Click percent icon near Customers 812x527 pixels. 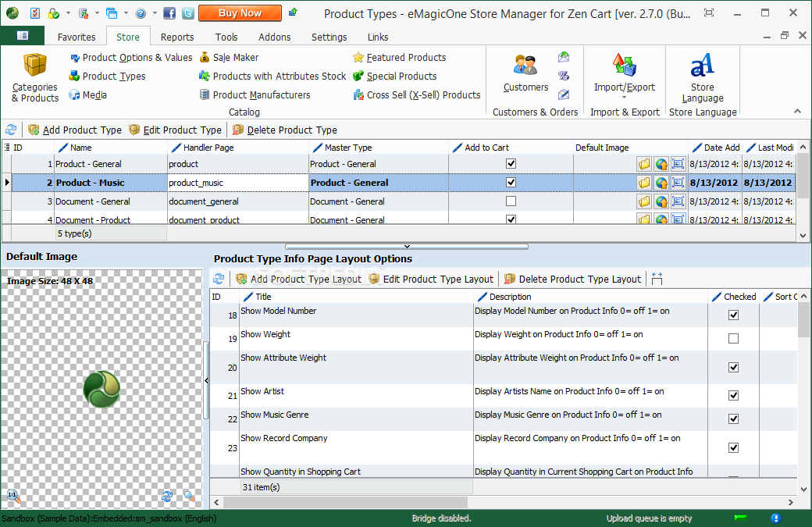click(x=564, y=76)
